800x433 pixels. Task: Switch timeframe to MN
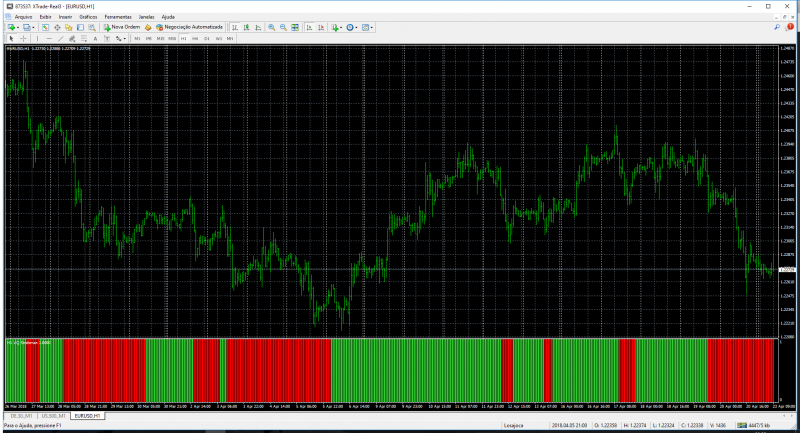(230, 39)
